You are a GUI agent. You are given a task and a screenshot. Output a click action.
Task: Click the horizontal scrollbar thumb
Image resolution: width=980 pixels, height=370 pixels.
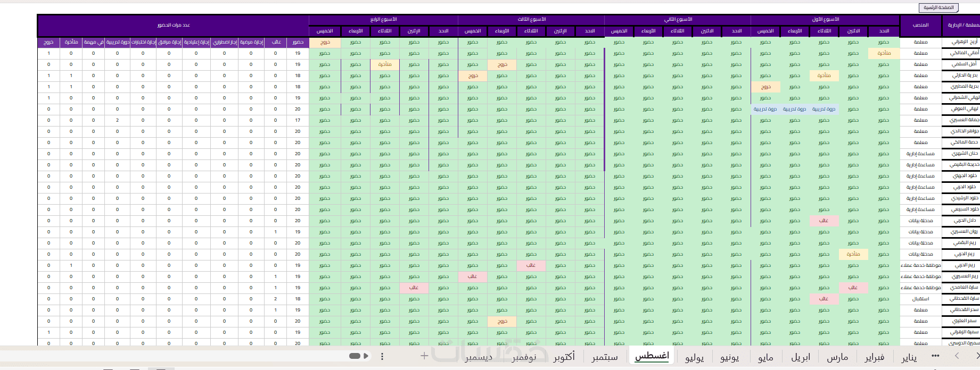click(355, 356)
